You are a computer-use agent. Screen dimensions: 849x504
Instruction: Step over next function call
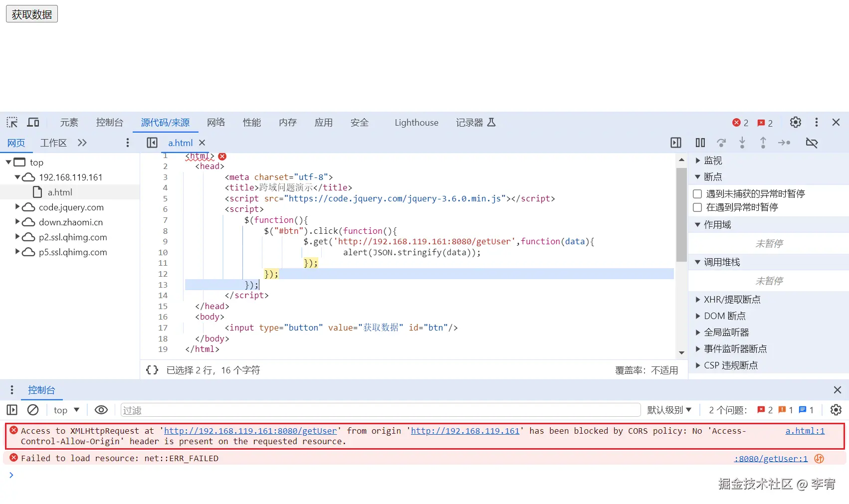tap(721, 143)
